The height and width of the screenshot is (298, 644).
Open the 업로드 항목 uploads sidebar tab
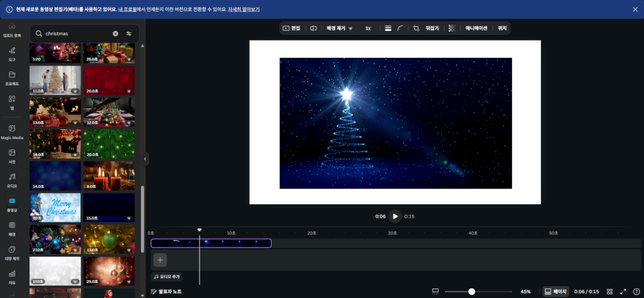pos(12,30)
